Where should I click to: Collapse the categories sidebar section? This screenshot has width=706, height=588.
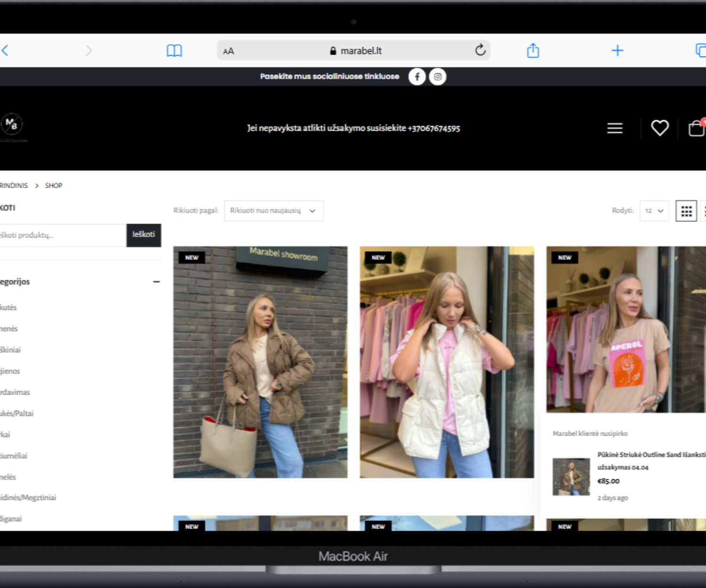pos(156,282)
